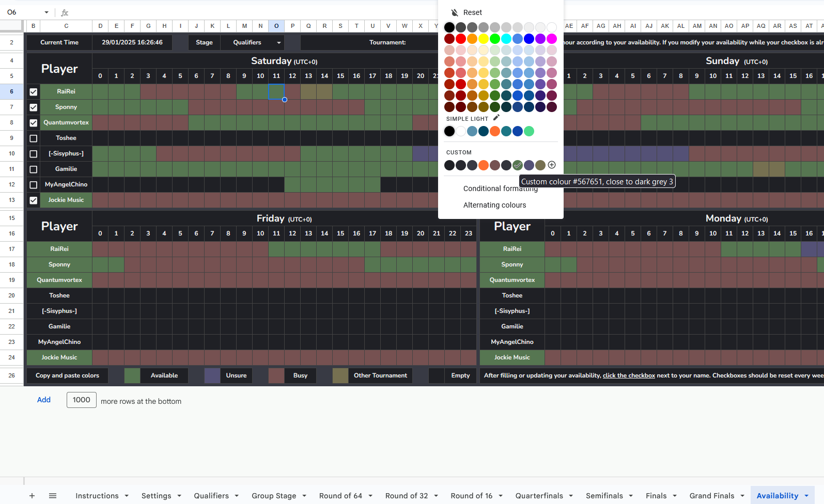824x504 pixels.
Task: Pick the white swatch in the greyscale row
Action: click(x=552, y=27)
